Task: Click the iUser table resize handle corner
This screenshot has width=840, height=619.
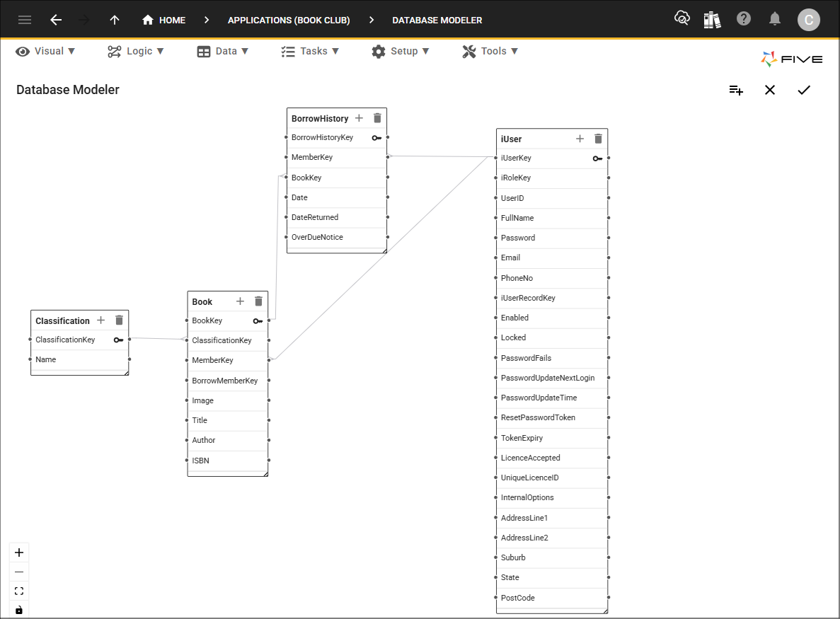Action: tap(605, 611)
